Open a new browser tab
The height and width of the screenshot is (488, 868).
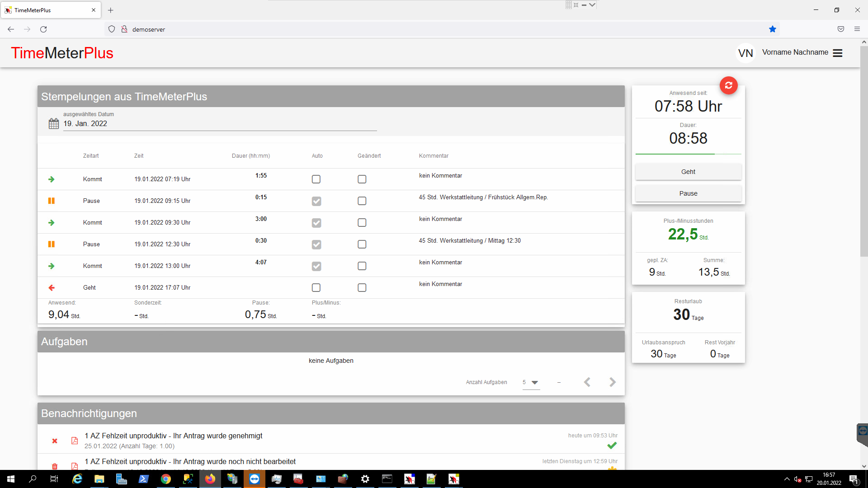(x=110, y=10)
